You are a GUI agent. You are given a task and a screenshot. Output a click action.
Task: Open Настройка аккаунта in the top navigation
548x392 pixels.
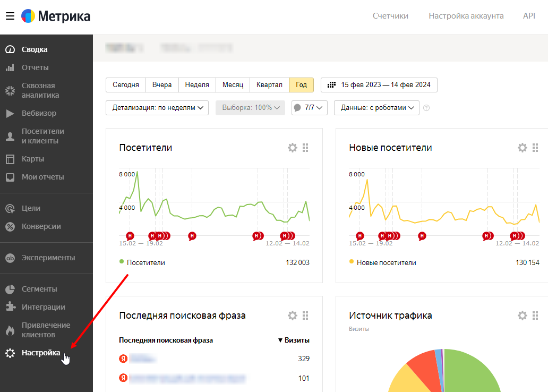click(x=466, y=16)
